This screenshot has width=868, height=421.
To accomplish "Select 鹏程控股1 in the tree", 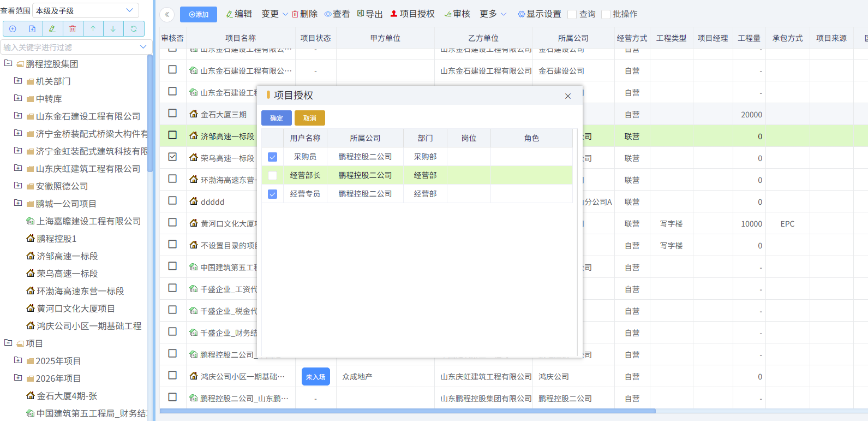I will (x=57, y=239).
